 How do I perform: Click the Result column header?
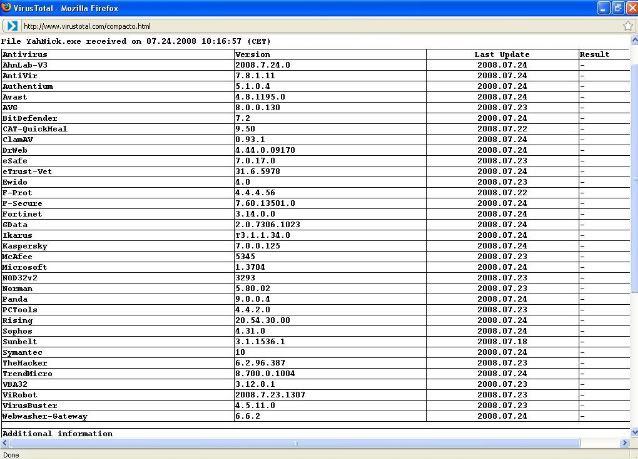(594, 55)
